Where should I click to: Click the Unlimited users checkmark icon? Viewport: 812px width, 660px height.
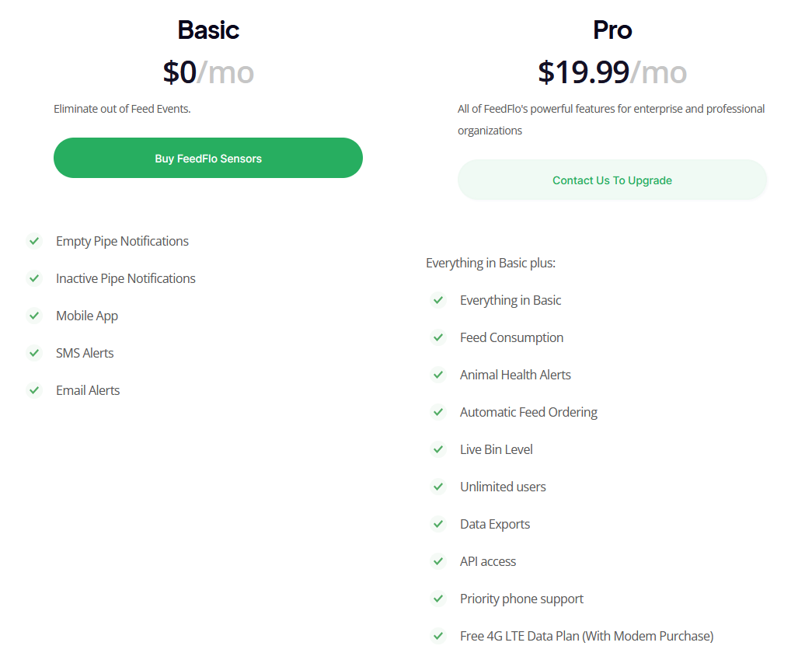438,487
